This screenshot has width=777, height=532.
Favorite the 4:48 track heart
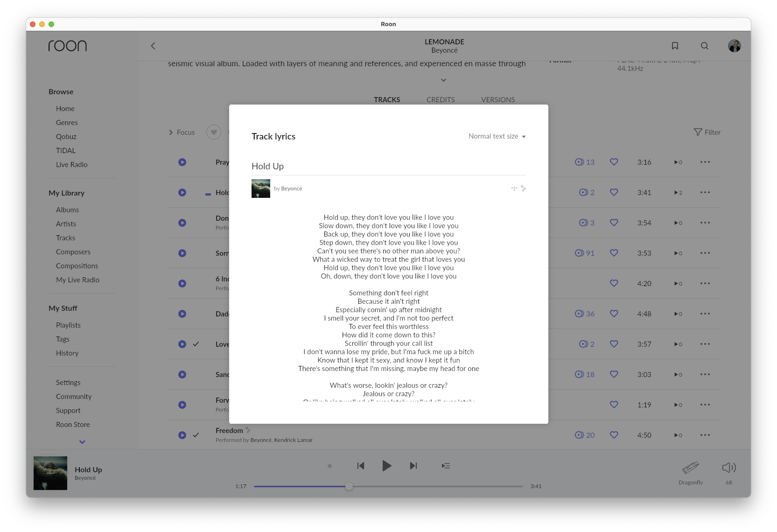point(614,314)
